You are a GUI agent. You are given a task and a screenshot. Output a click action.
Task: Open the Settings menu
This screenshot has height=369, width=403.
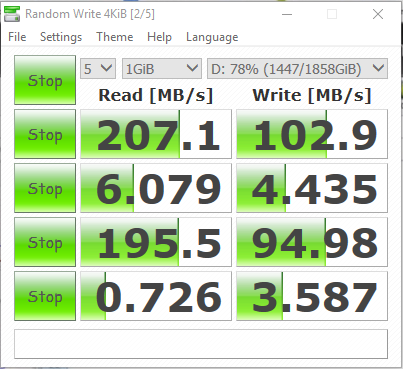(x=61, y=37)
